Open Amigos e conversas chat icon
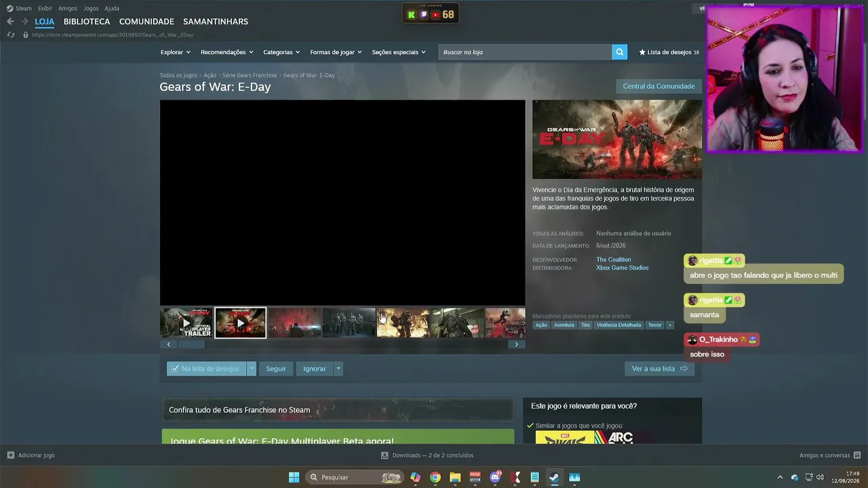This screenshot has width=868, height=488. [857, 455]
